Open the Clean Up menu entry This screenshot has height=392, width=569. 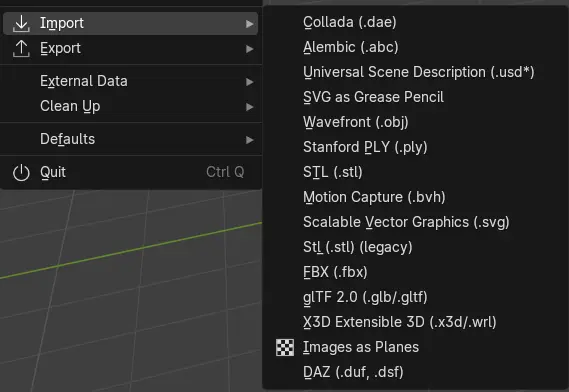[x=131, y=106]
